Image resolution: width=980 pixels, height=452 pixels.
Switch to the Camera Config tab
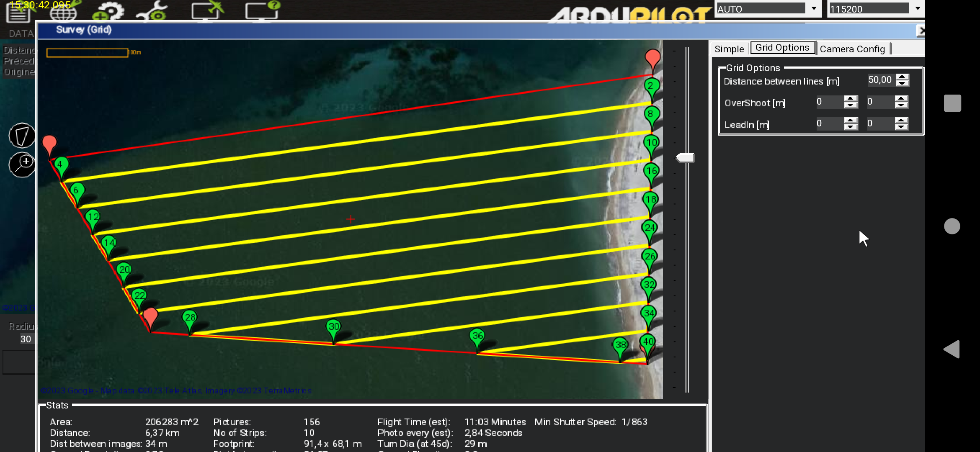click(852, 49)
